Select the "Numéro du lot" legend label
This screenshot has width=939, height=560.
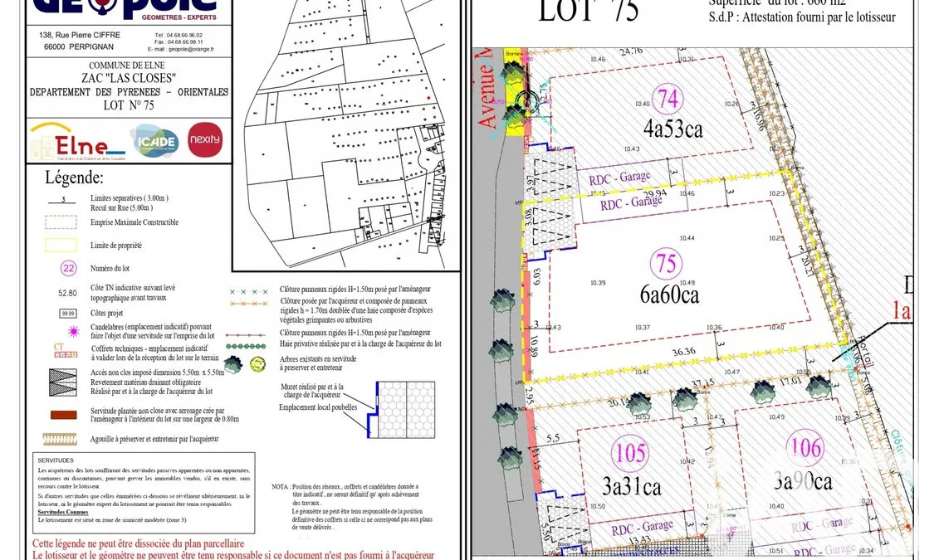pyautogui.click(x=110, y=269)
